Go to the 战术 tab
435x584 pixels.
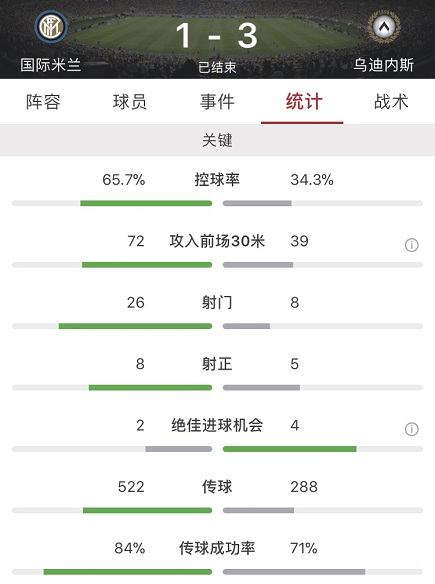point(391,102)
